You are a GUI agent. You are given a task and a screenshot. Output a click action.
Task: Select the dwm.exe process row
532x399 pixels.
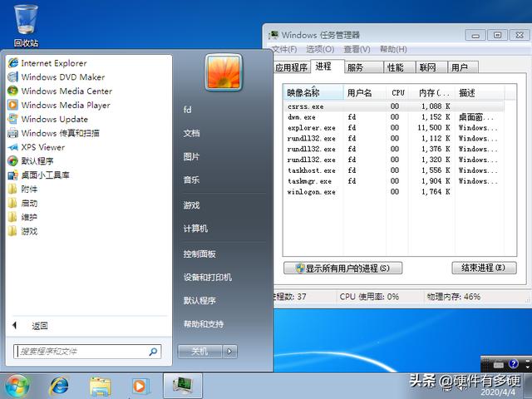[393, 117]
